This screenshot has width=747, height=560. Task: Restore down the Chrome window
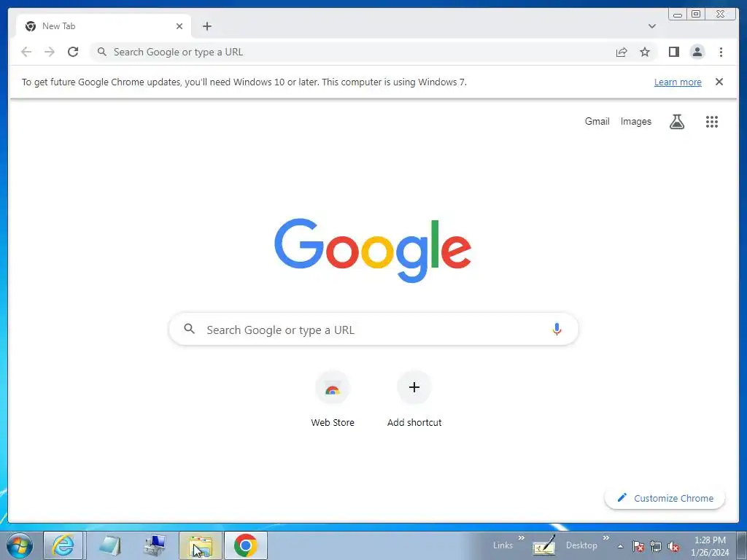695,15
